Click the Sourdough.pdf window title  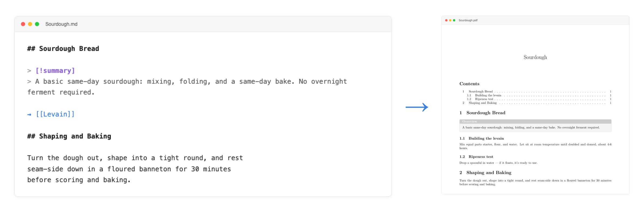(468, 20)
